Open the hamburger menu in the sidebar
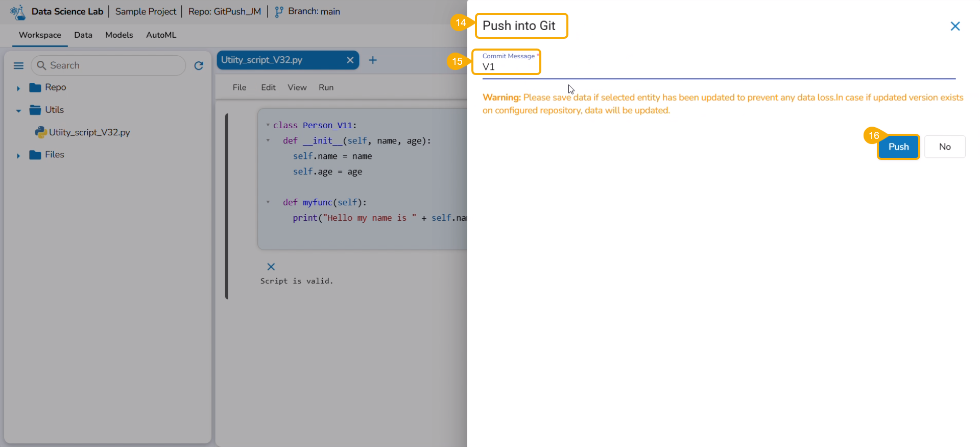The height and width of the screenshot is (447, 980). (18, 65)
